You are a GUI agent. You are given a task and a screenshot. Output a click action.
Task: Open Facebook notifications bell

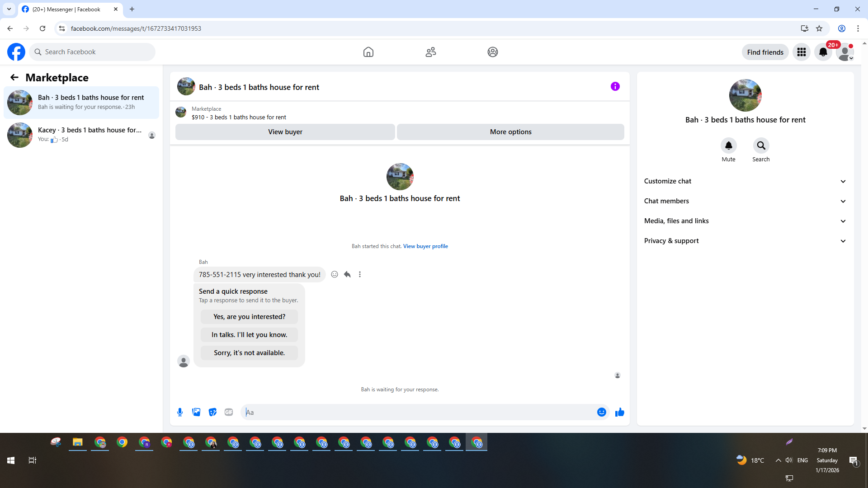[823, 52]
